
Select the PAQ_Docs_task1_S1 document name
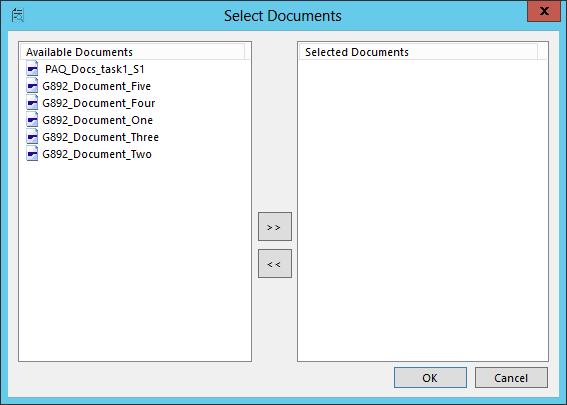[94, 69]
